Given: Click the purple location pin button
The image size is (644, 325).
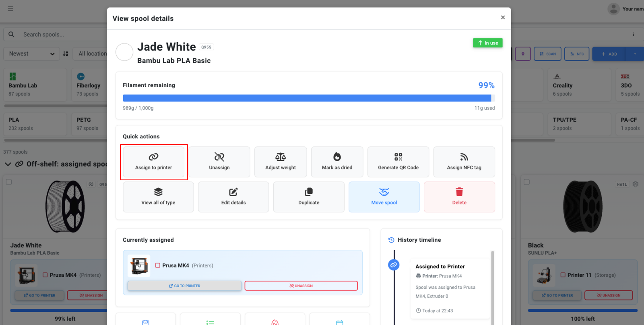Looking at the screenshot, I should tap(523, 54).
